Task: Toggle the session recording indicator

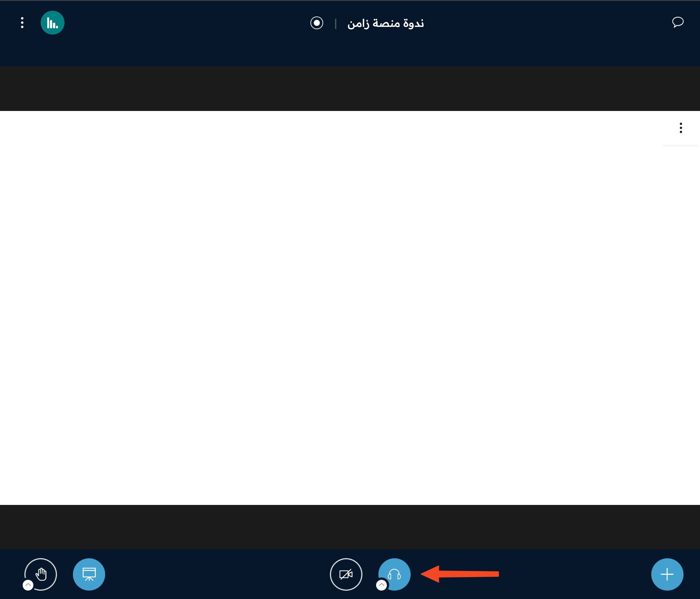Action: [x=317, y=23]
